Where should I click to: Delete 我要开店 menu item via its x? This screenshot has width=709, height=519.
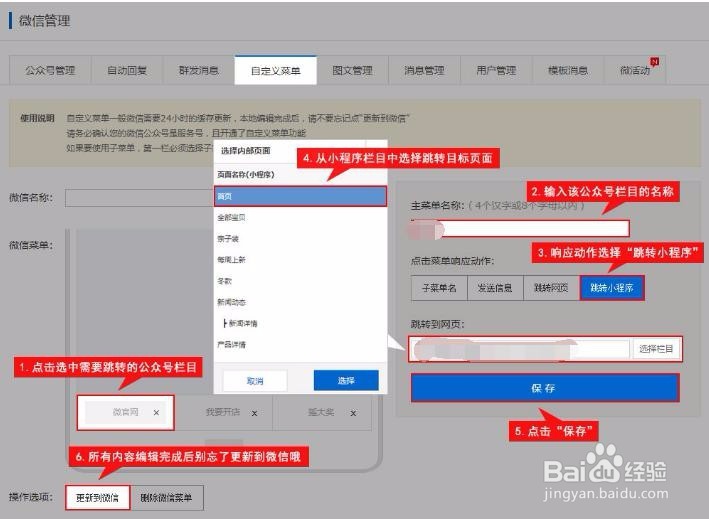(255, 413)
